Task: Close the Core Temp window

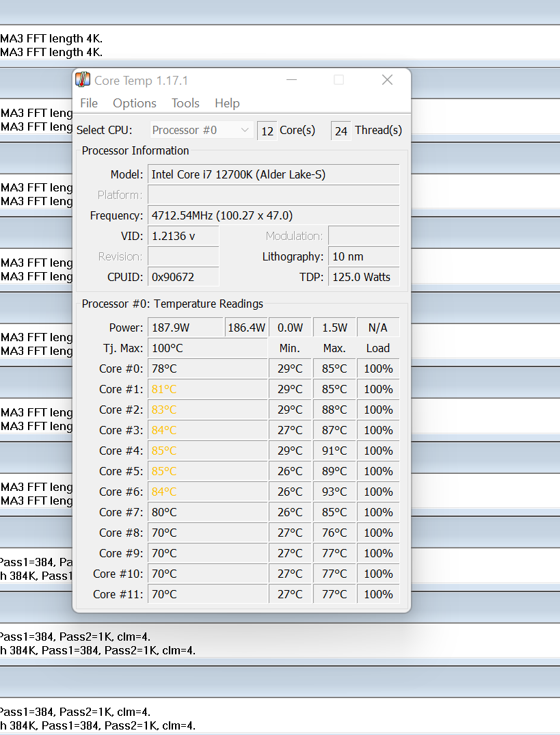Action: [387, 80]
